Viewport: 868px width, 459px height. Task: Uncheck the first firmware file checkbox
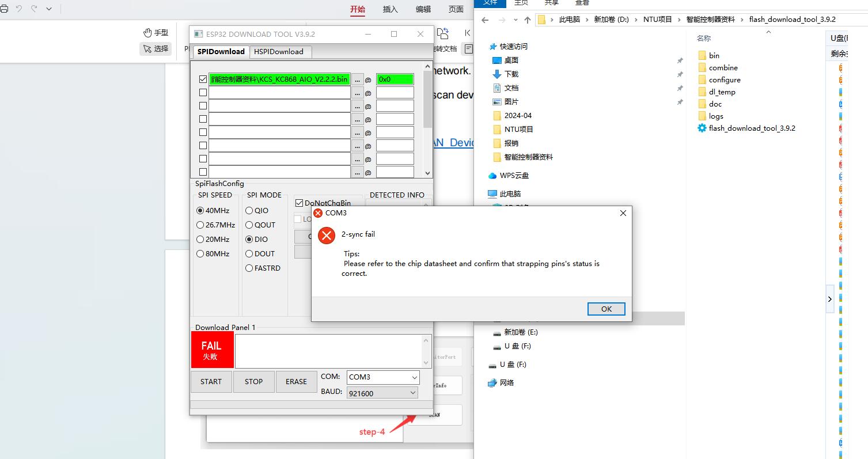click(x=203, y=79)
